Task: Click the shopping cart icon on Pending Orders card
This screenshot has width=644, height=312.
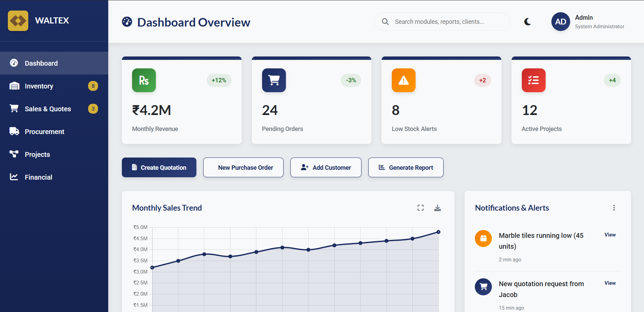Action: 274,80
